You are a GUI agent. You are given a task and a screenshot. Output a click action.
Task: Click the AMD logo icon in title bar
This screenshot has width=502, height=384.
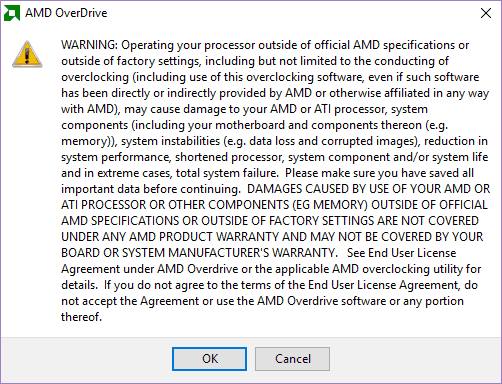[x=12, y=13]
